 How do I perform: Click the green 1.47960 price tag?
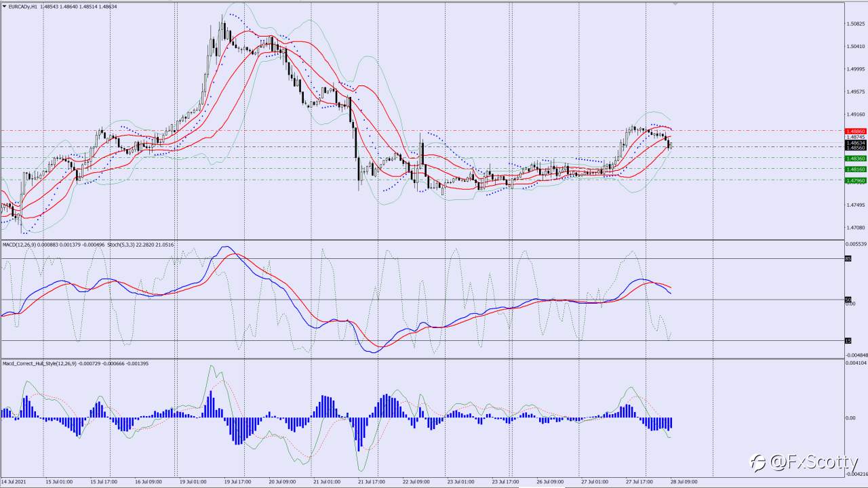tap(856, 180)
